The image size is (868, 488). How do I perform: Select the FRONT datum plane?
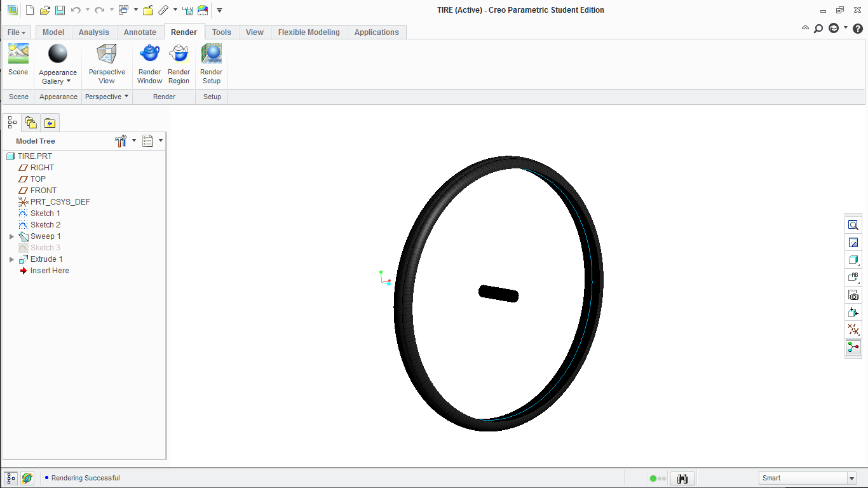coord(37,191)
